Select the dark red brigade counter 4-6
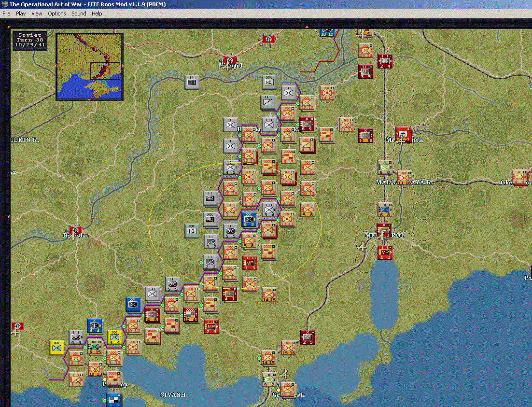Image resolution: width=532 pixels, height=407 pixels. click(152, 314)
